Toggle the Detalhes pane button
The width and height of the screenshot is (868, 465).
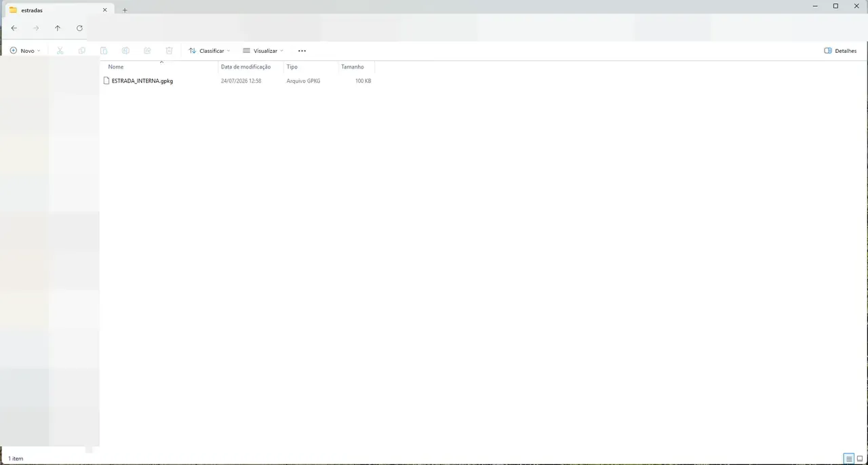tap(840, 51)
